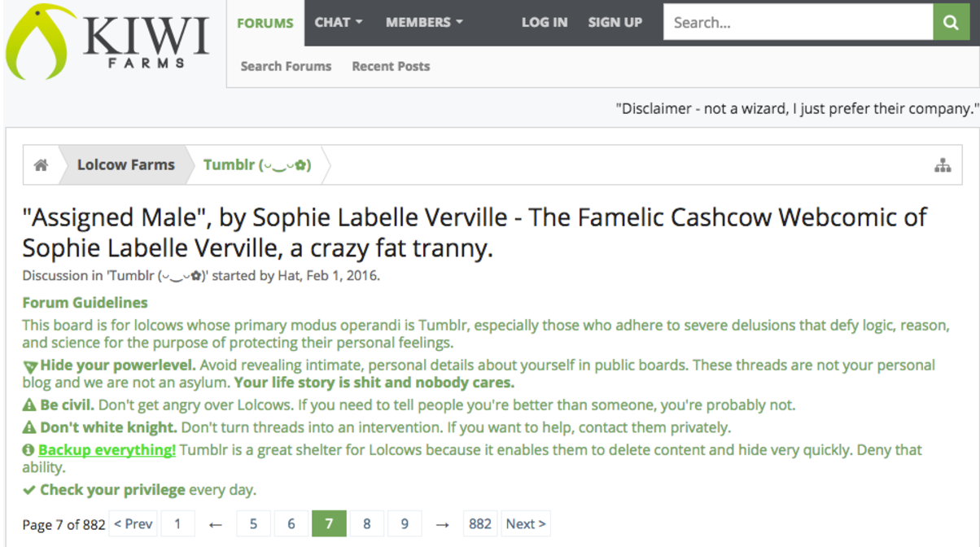Click the Kiwi Farms logo

click(109, 42)
